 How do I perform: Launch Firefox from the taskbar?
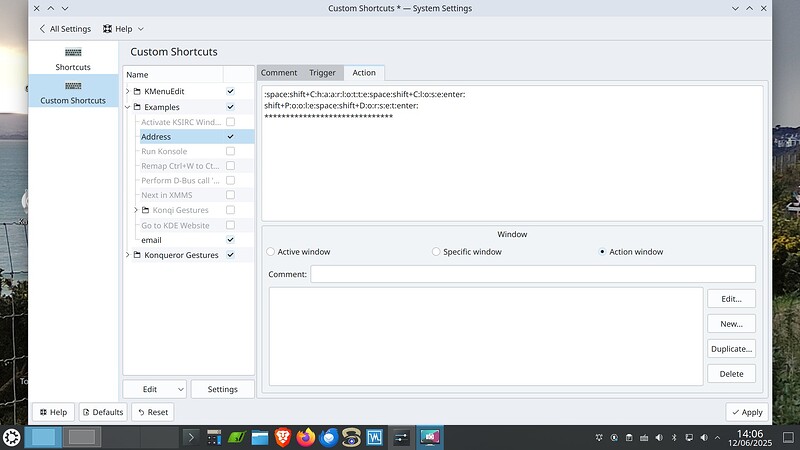(306, 437)
